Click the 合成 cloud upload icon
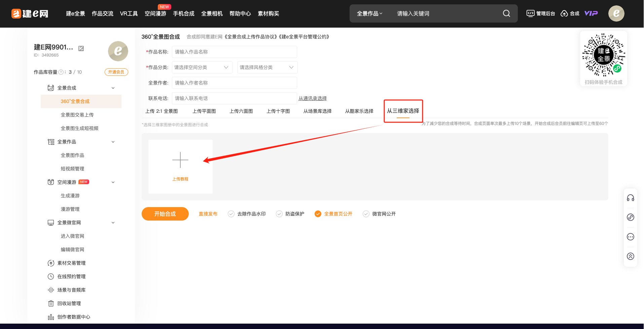 [564, 13]
